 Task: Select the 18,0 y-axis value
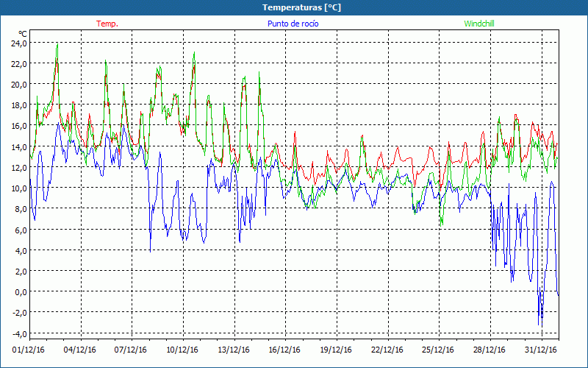coord(19,105)
